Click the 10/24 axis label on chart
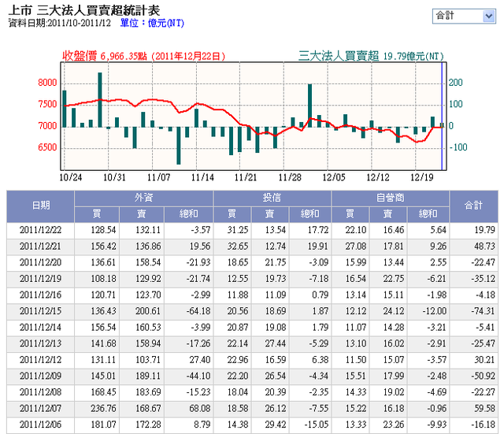This screenshot has height=434, width=504. coord(71,177)
